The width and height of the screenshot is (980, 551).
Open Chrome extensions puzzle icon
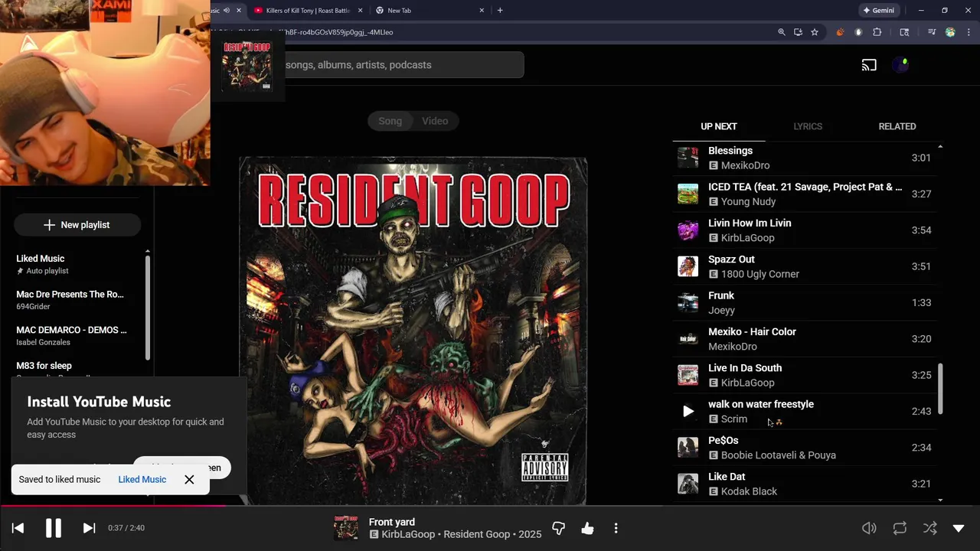point(877,32)
